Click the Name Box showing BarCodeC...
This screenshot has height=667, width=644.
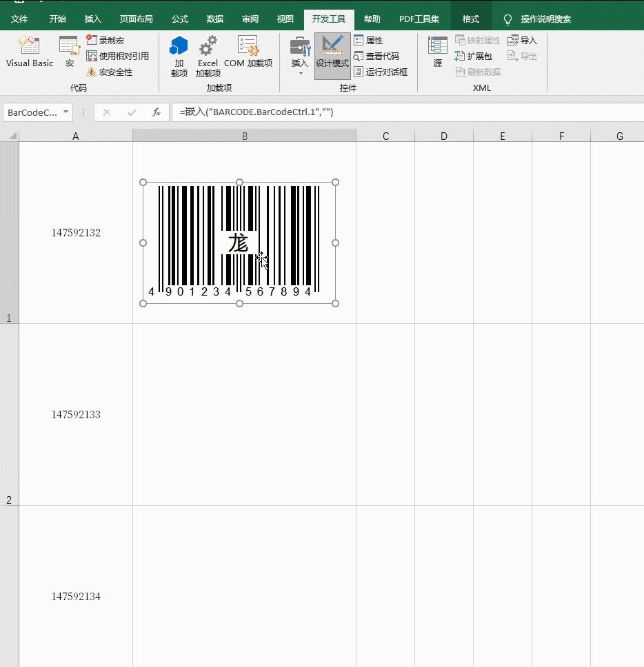pyautogui.click(x=32, y=112)
